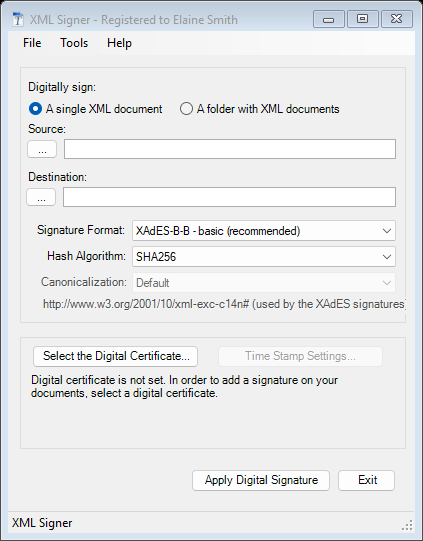Select 'A folder with XML documents' option
The height and width of the screenshot is (541, 423).
coord(260,109)
